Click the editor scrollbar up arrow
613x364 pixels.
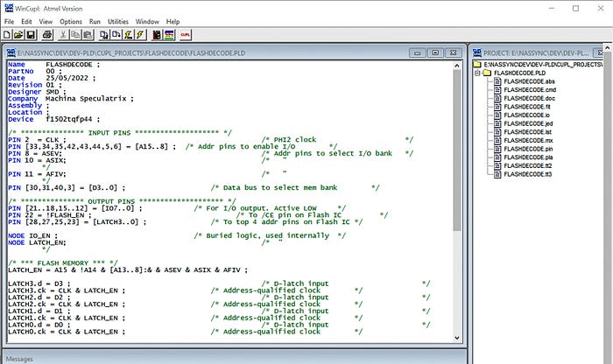coord(456,66)
